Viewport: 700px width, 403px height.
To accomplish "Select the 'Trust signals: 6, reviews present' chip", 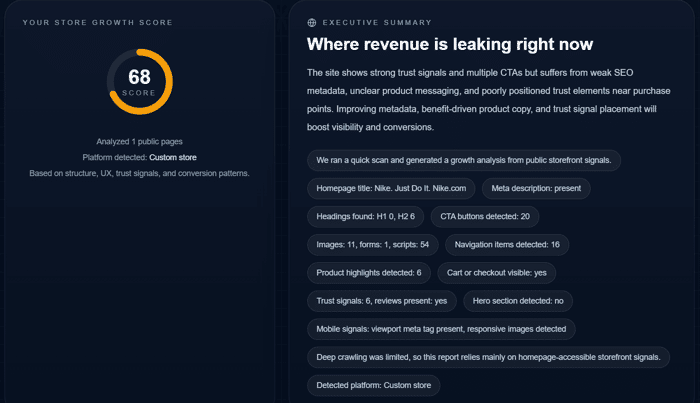I will pos(382,301).
